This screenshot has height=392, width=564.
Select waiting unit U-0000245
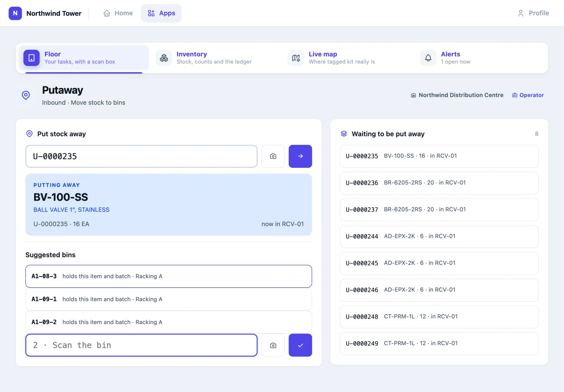[x=439, y=263]
